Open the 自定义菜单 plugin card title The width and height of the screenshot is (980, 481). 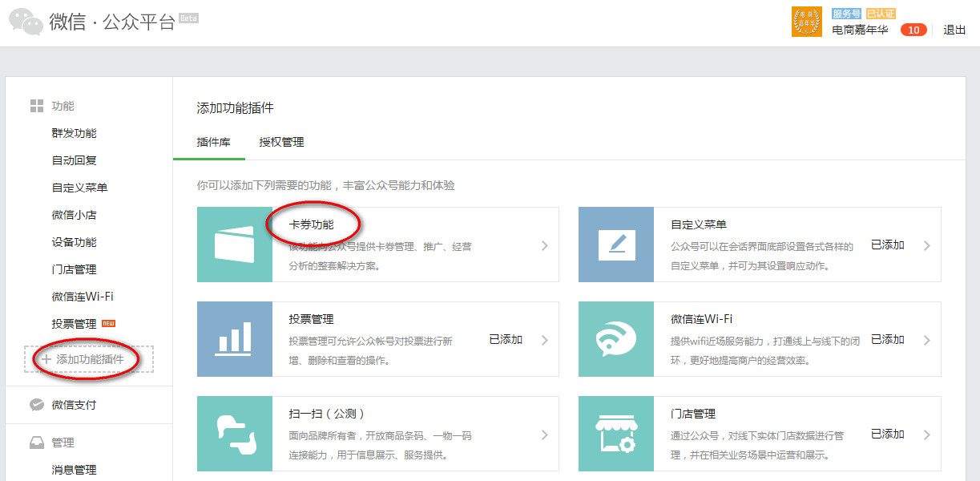(699, 225)
